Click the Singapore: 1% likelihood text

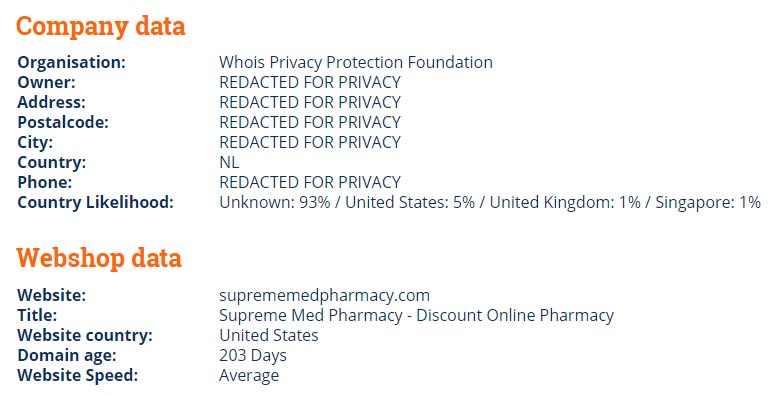tap(708, 202)
